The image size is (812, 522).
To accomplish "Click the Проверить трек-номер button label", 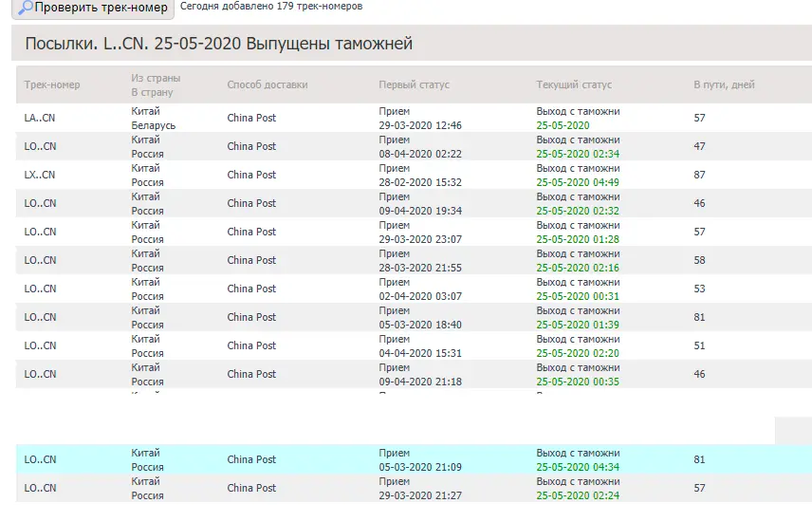I will pos(101,8).
